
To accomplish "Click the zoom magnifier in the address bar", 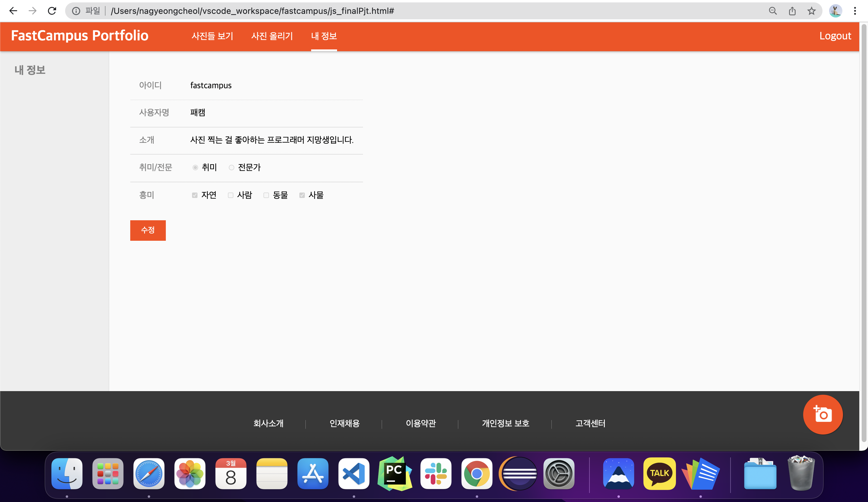I will click(773, 11).
